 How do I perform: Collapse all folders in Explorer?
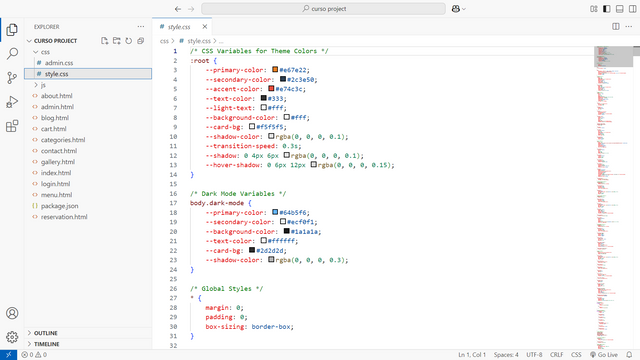pyautogui.click(x=140, y=40)
